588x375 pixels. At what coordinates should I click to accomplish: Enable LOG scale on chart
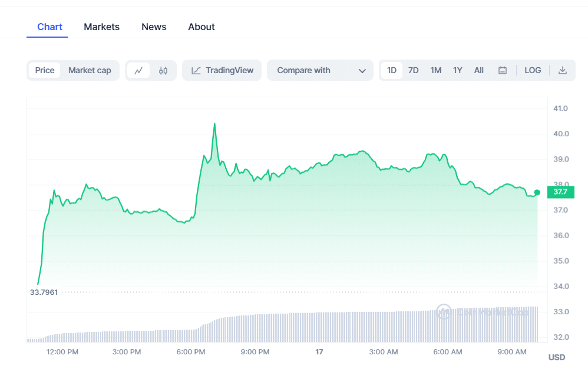[x=533, y=71]
